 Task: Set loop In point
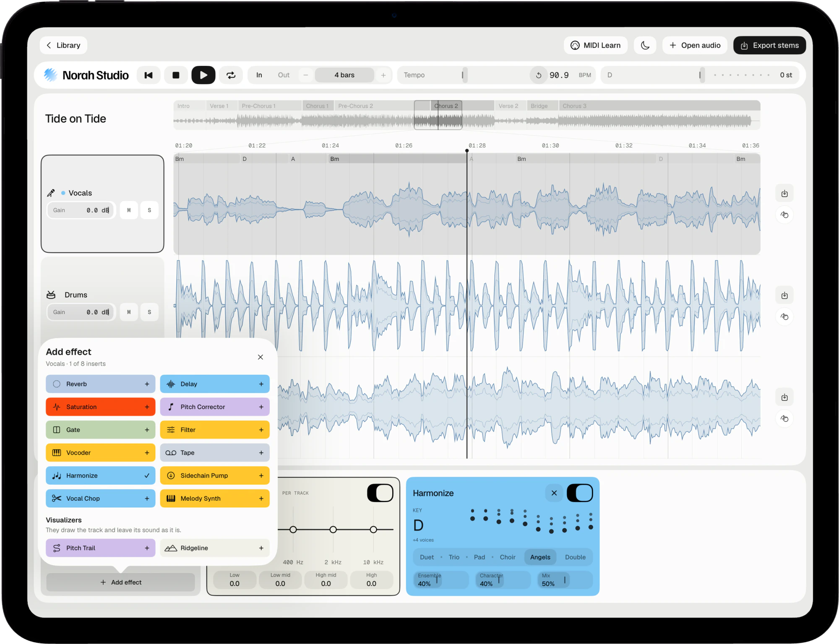pyautogui.click(x=259, y=75)
